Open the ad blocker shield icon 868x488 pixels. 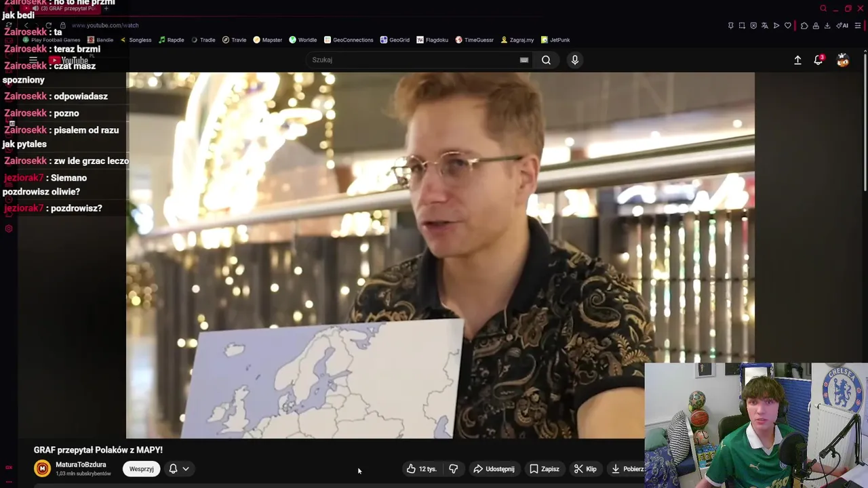pos(753,26)
